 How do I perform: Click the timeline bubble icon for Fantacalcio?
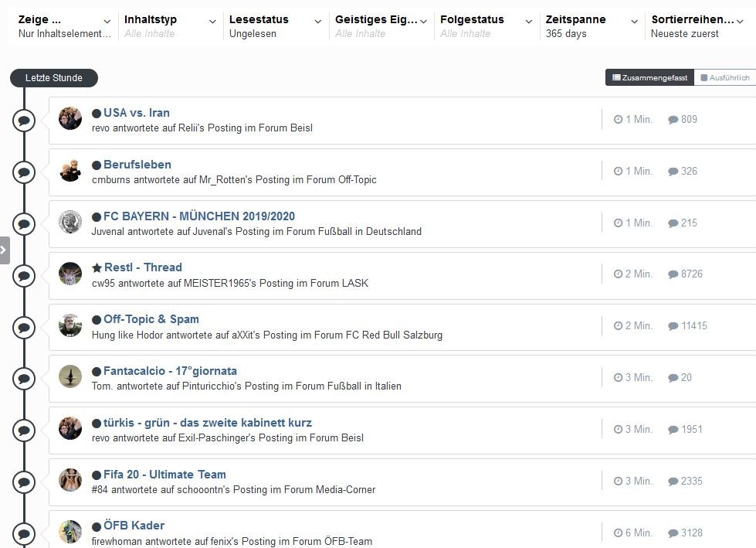coord(24,379)
